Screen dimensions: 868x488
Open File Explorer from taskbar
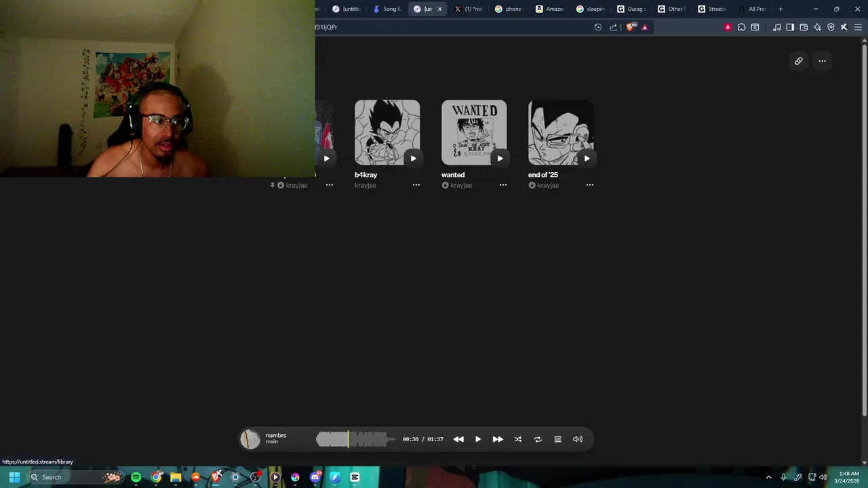click(176, 477)
